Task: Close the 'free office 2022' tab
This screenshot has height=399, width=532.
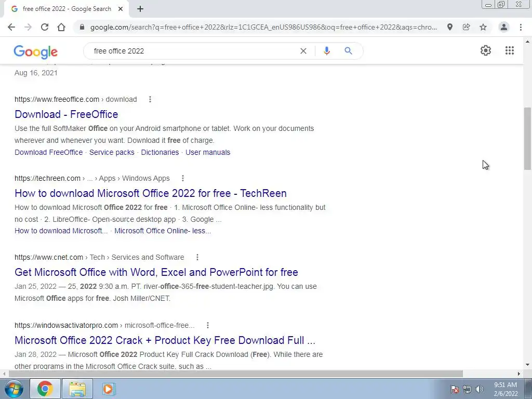Action: pos(121,9)
